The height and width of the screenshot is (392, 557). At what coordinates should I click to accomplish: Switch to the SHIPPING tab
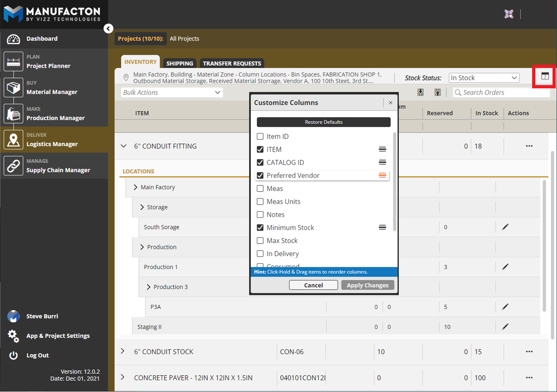180,63
